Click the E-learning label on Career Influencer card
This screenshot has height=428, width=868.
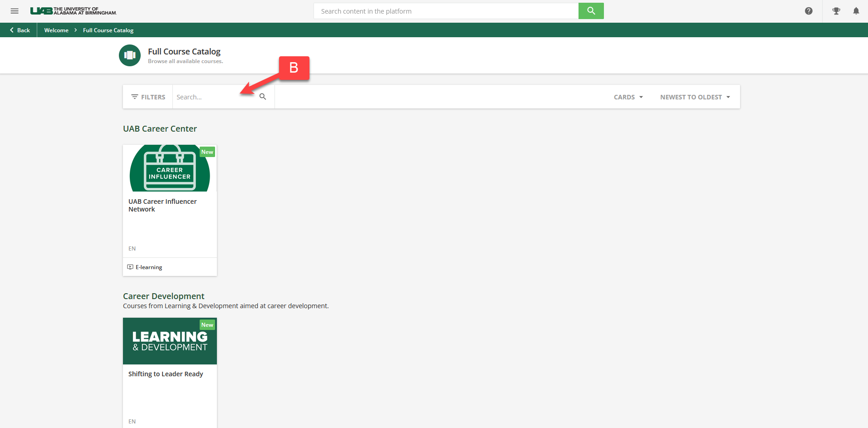coord(149,267)
